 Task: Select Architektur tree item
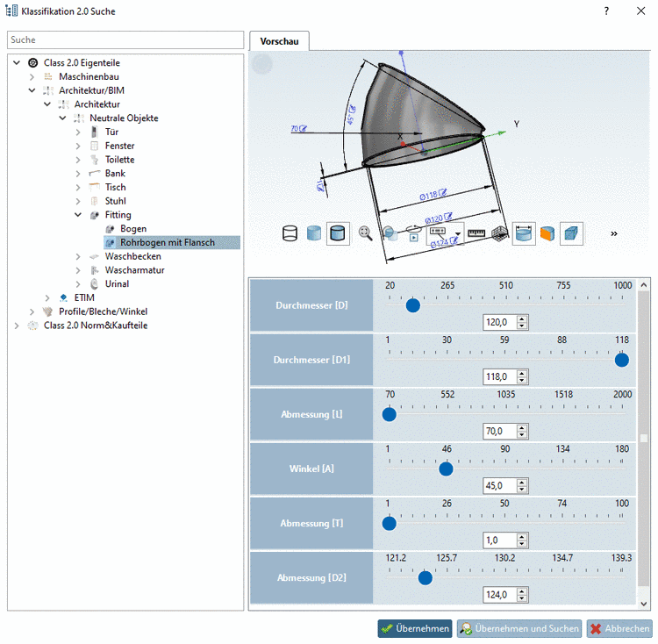[97, 104]
